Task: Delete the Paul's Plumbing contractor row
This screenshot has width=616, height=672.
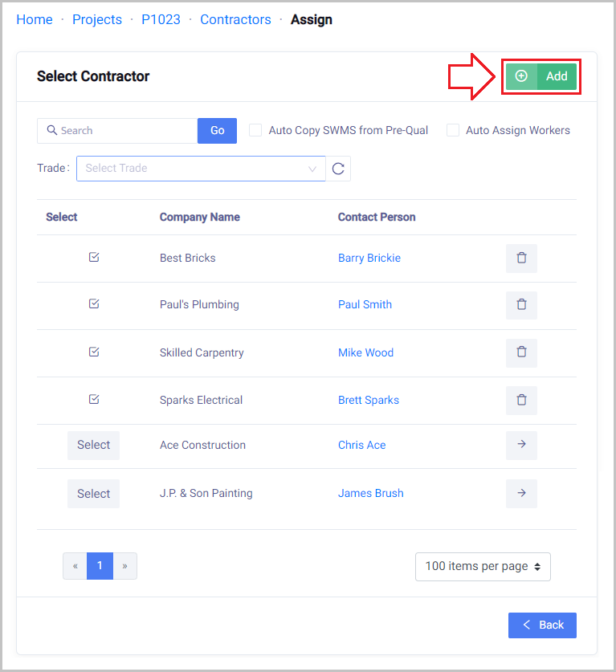Action: tap(521, 305)
